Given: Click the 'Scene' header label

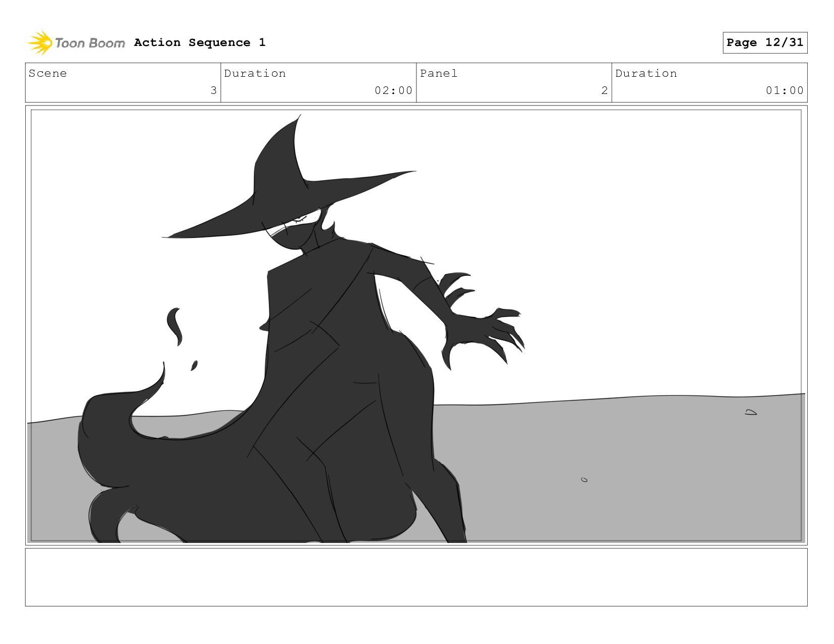Looking at the screenshot, I should (48, 73).
